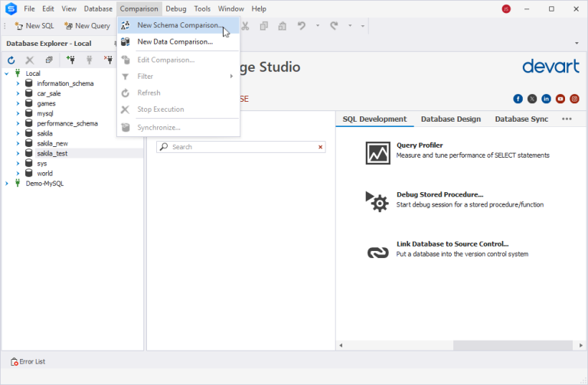Viewport: 588px width, 385px height.
Task: Switch to the Database Sync tab
Action: 521,119
